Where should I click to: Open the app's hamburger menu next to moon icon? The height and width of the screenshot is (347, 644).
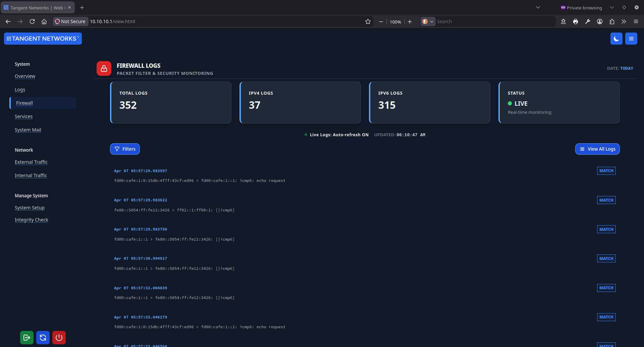631,39
